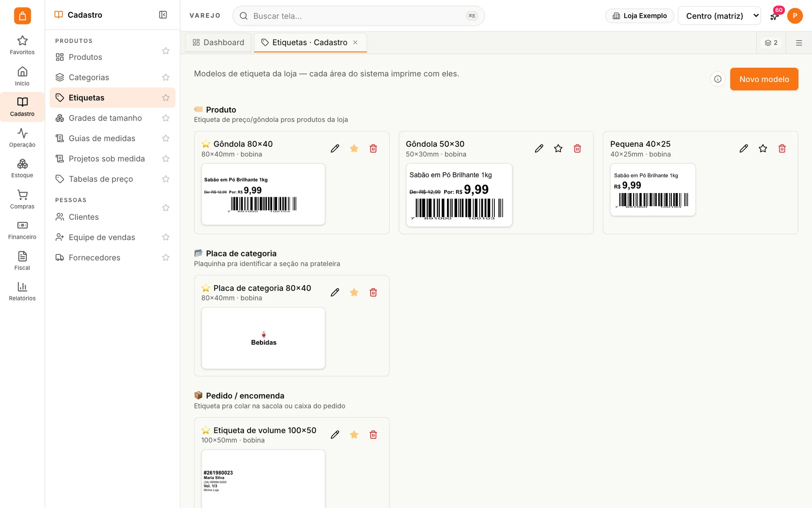Toggle default star for Etiqueta de volume 100×50
The width and height of the screenshot is (812, 508).
point(354,435)
